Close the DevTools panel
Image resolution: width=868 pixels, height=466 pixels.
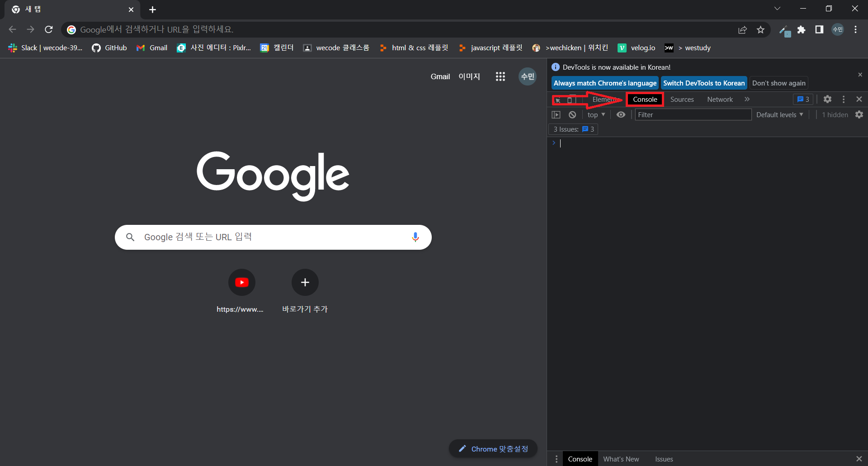point(859,99)
